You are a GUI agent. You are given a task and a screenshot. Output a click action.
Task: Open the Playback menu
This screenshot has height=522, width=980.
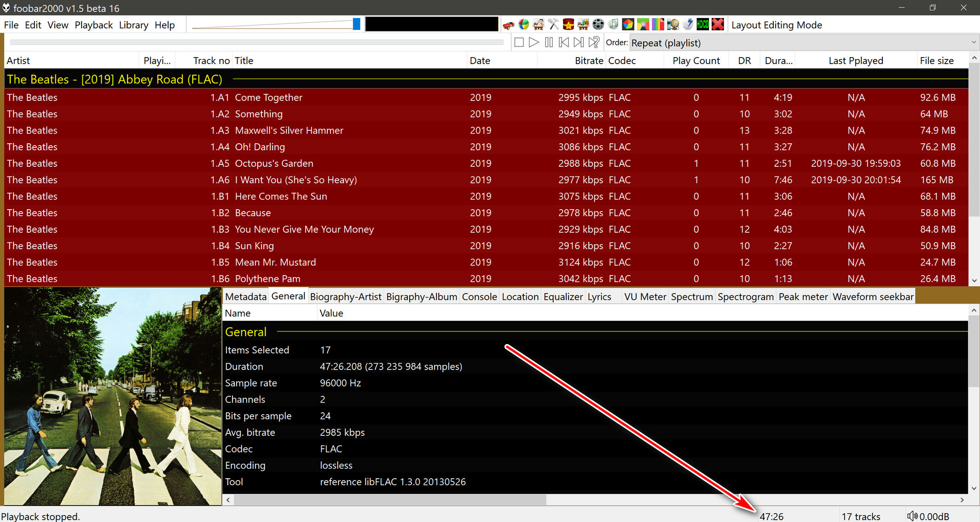click(x=93, y=25)
